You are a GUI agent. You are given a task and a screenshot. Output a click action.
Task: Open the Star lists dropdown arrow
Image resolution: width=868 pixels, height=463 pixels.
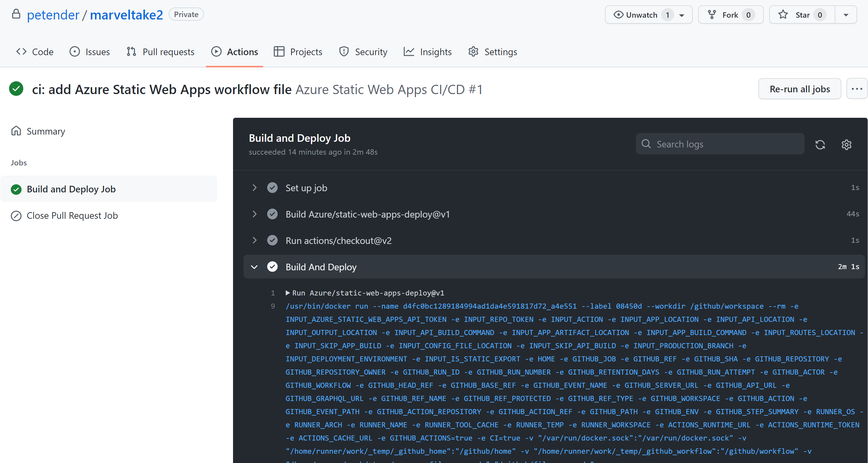[846, 15]
